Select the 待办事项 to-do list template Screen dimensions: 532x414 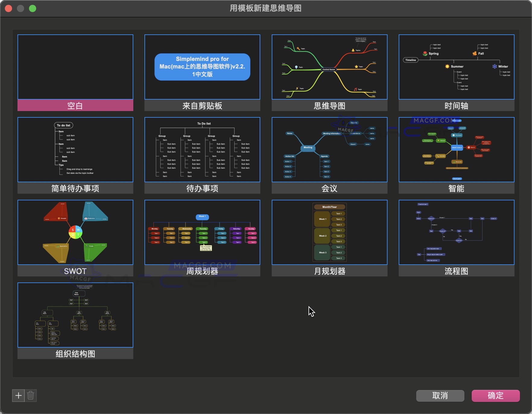(x=202, y=150)
